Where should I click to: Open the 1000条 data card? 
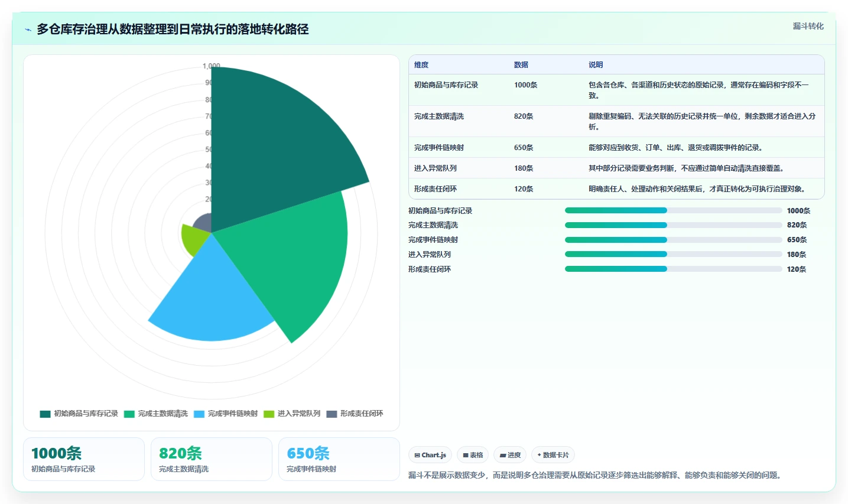click(x=84, y=459)
